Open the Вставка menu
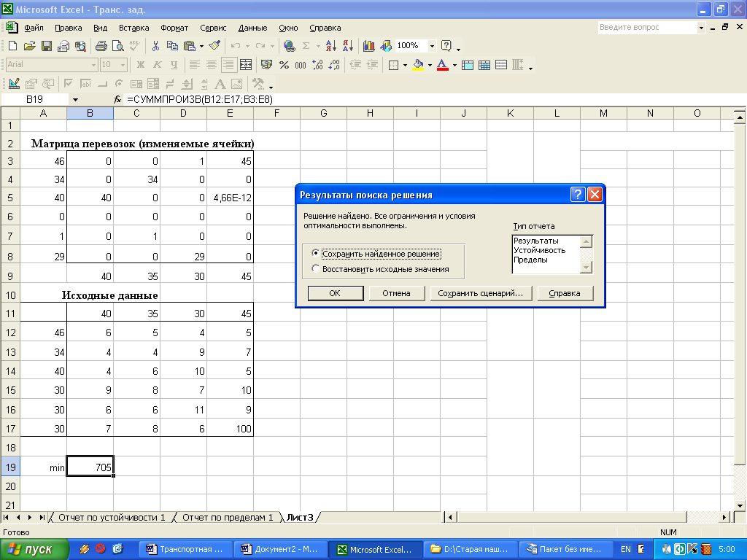Viewport: 747px width, 560px height. pyautogui.click(x=134, y=28)
